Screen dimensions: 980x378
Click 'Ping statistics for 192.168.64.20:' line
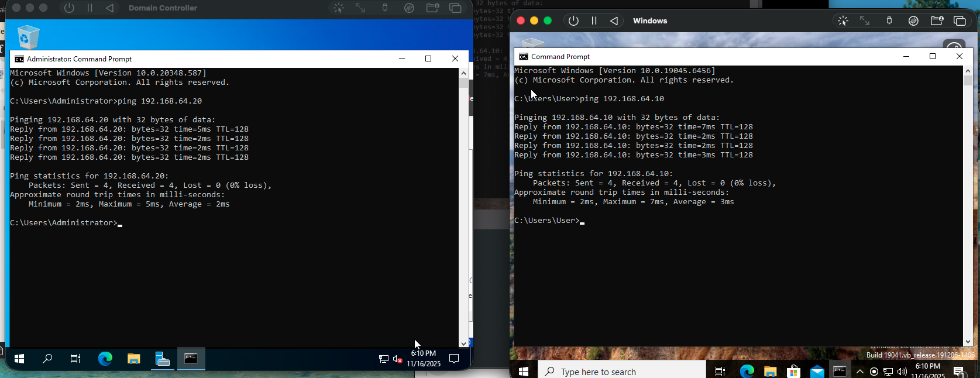click(x=89, y=176)
